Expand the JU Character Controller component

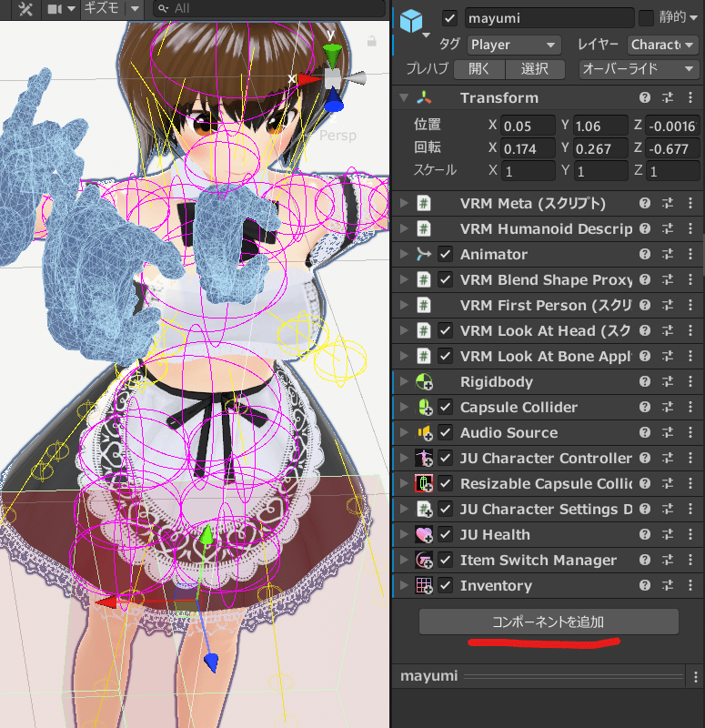click(404, 459)
